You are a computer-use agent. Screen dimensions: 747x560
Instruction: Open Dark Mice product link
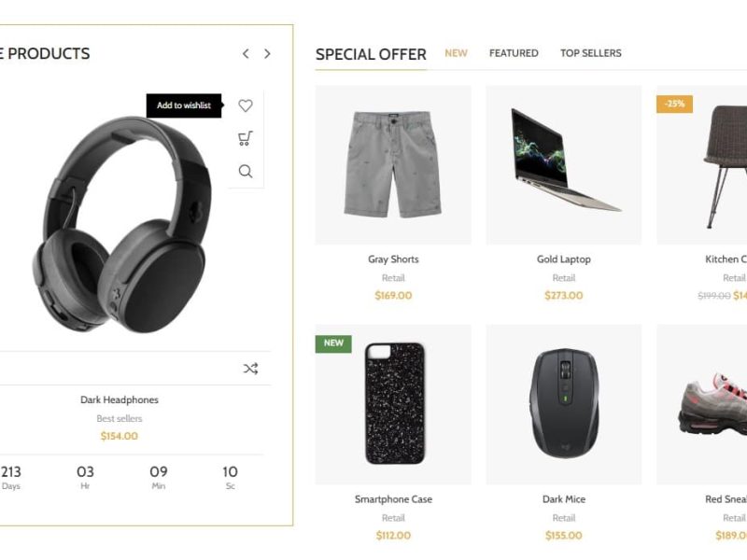coord(564,499)
